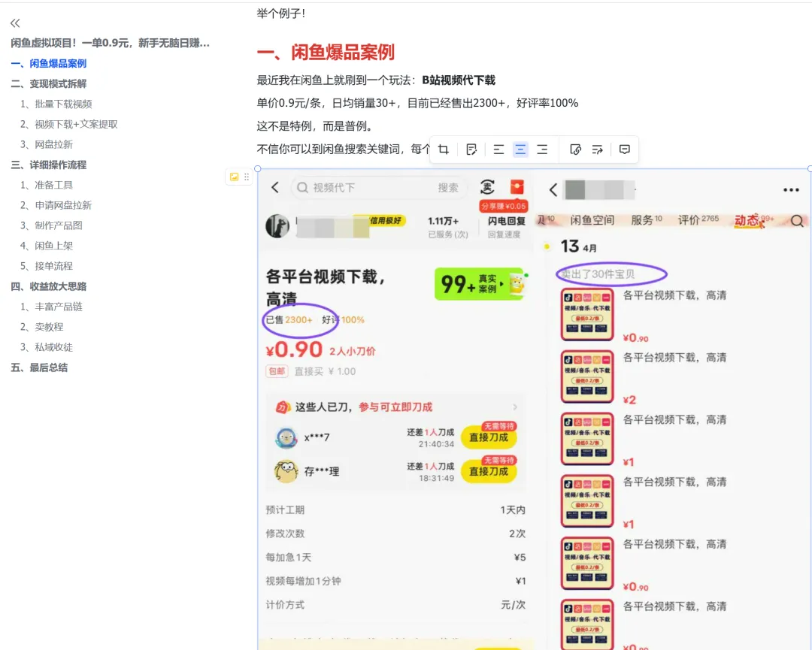812x650 pixels.
Task: Click the line 举个例子！
Action: (281, 14)
